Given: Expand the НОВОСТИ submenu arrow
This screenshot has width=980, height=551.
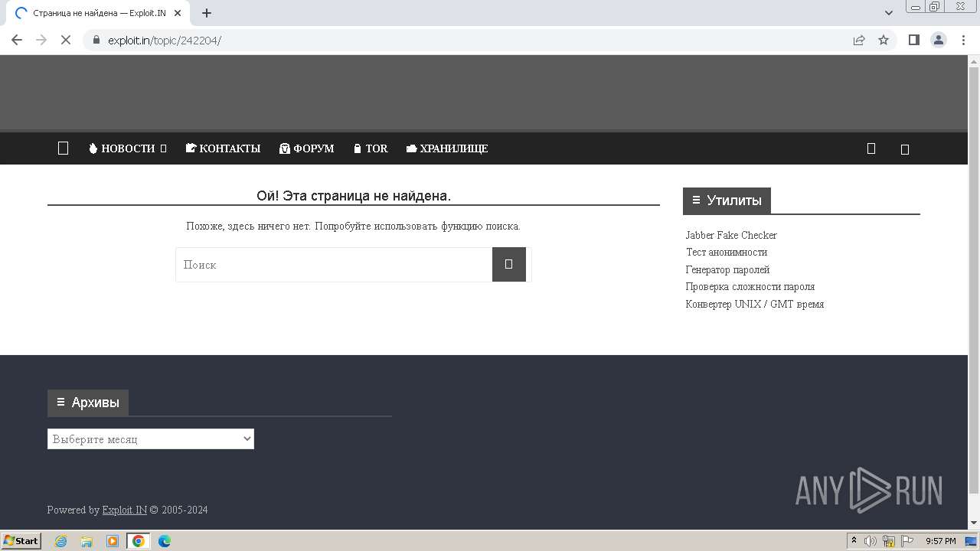Looking at the screenshot, I should tap(163, 148).
